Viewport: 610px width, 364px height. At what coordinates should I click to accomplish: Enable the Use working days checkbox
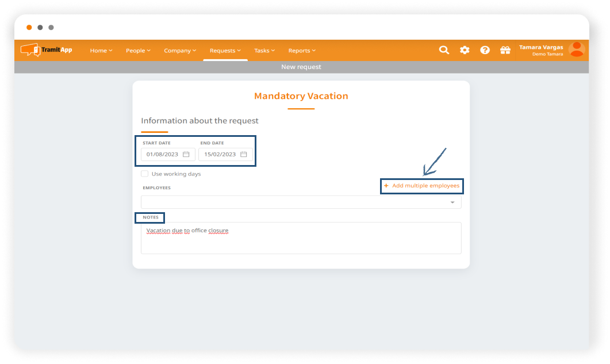(144, 174)
